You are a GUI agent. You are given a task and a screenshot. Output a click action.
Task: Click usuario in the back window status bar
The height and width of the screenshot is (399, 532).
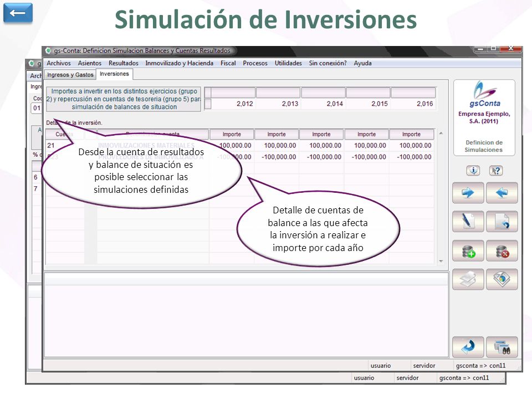pos(364,378)
